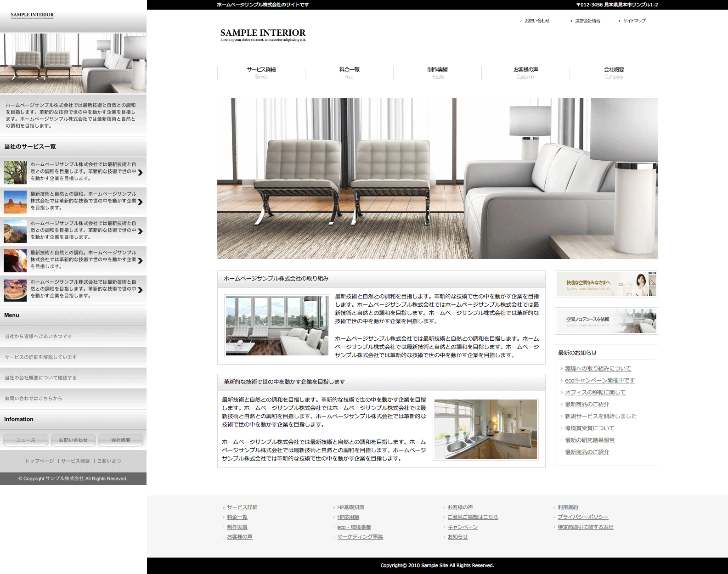Image resolution: width=728 pixels, height=574 pixels.
Task: Click the desert rock thumbnail in the sidebar
Action: click(x=15, y=202)
